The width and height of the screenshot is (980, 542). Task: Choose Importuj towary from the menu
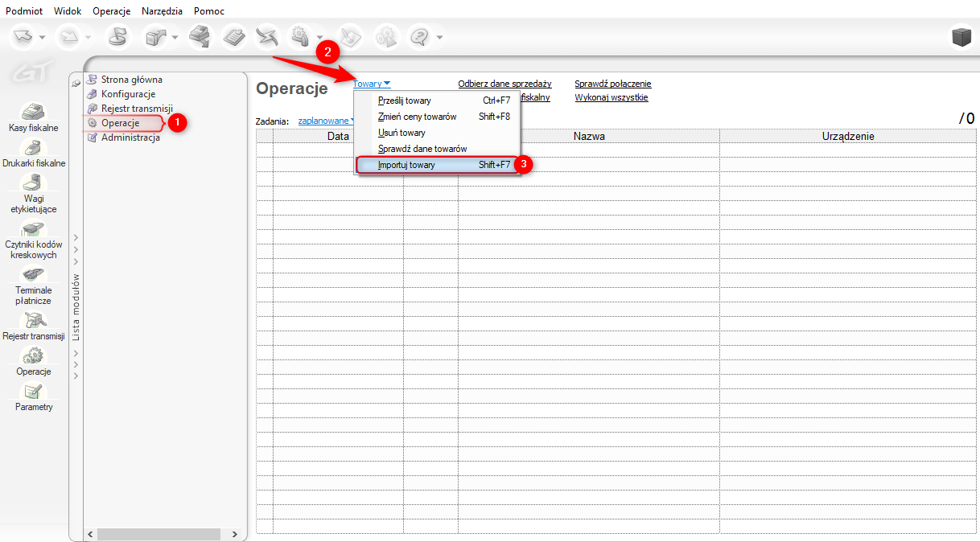tap(437, 165)
